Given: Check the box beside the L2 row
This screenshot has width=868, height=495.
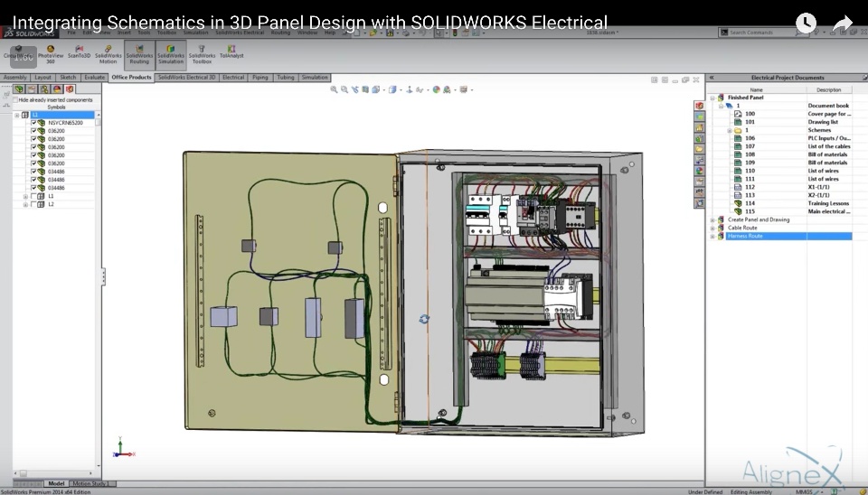Looking at the screenshot, I should click(33, 205).
